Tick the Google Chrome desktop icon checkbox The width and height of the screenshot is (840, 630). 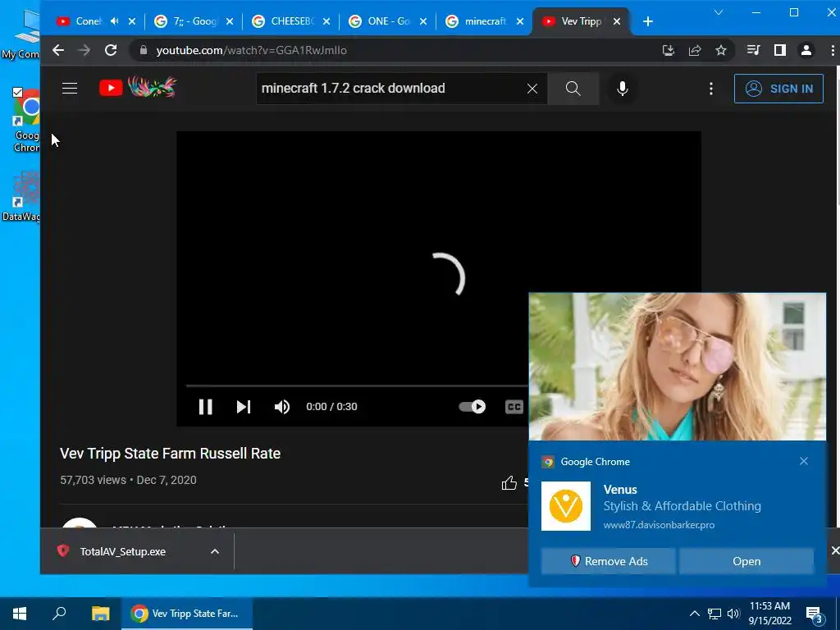(18, 93)
